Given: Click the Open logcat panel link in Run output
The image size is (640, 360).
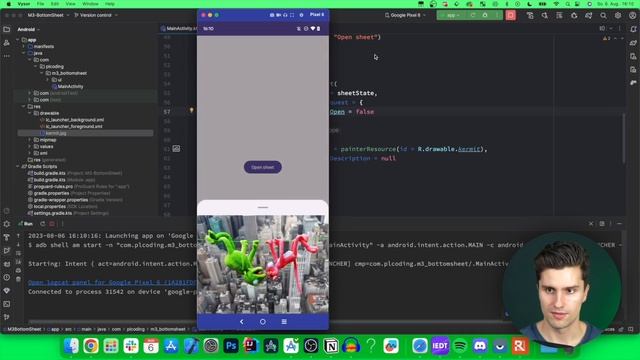Looking at the screenshot, I should pyautogui.click(x=112, y=282).
